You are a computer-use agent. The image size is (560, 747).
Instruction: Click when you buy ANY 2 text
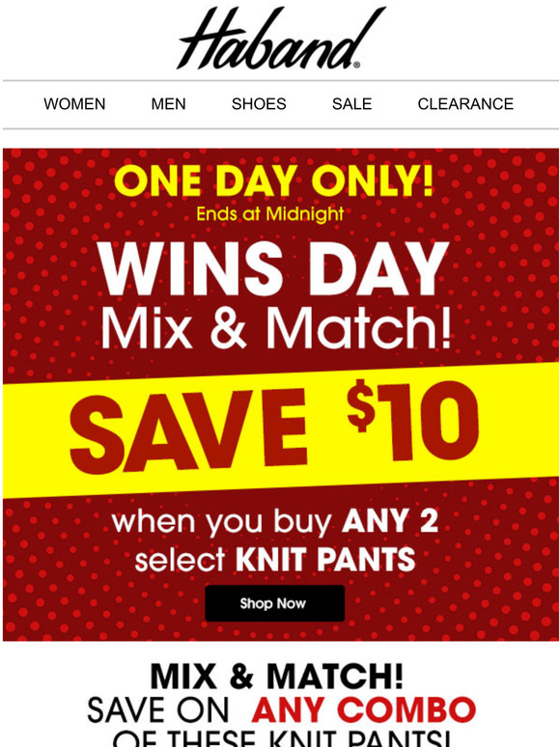click(275, 521)
